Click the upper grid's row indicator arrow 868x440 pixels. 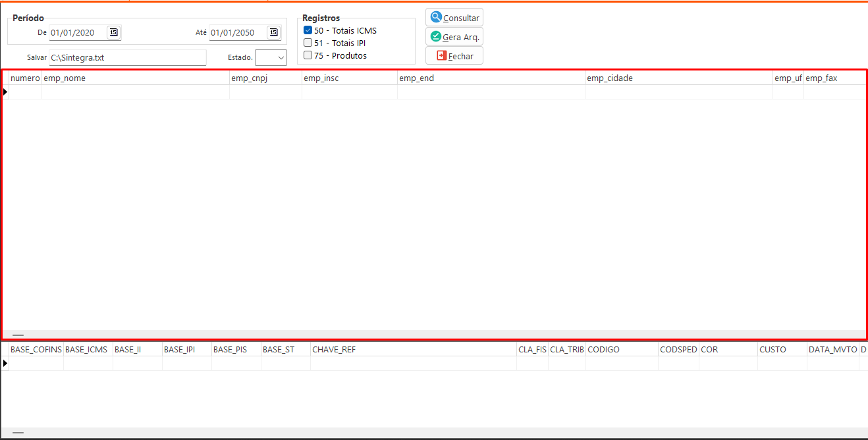[5, 92]
